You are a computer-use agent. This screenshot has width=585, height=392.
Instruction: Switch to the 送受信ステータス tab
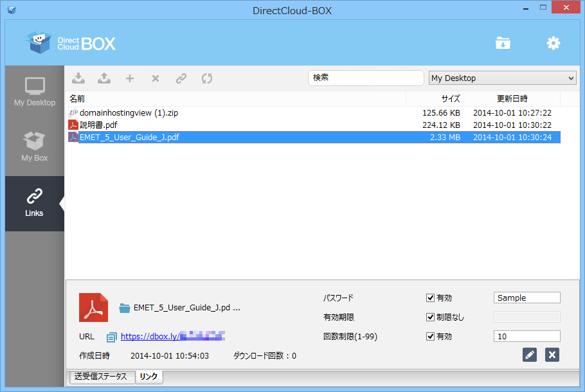coord(102,377)
